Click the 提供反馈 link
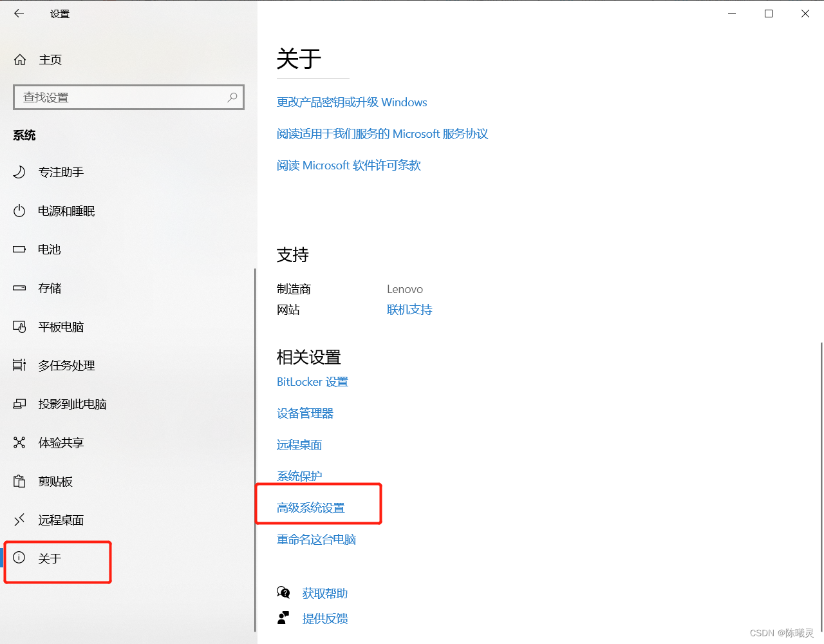Image resolution: width=824 pixels, height=644 pixels. tap(325, 619)
